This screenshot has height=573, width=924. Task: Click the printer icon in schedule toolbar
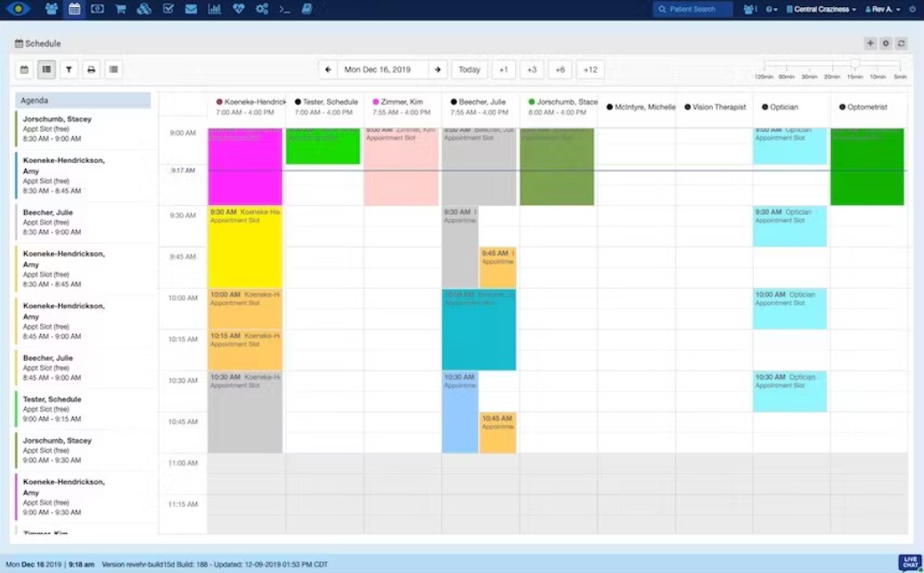point(91,70)
